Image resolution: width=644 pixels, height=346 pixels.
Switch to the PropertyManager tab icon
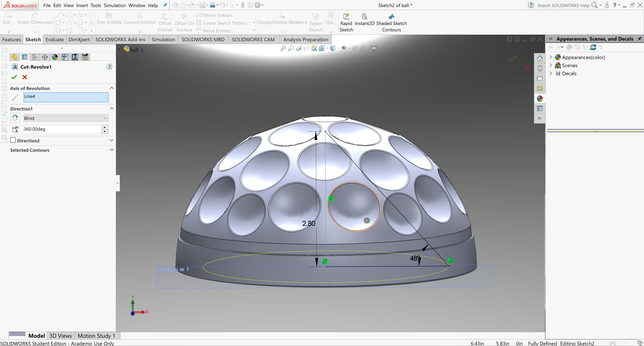(24, 57)
